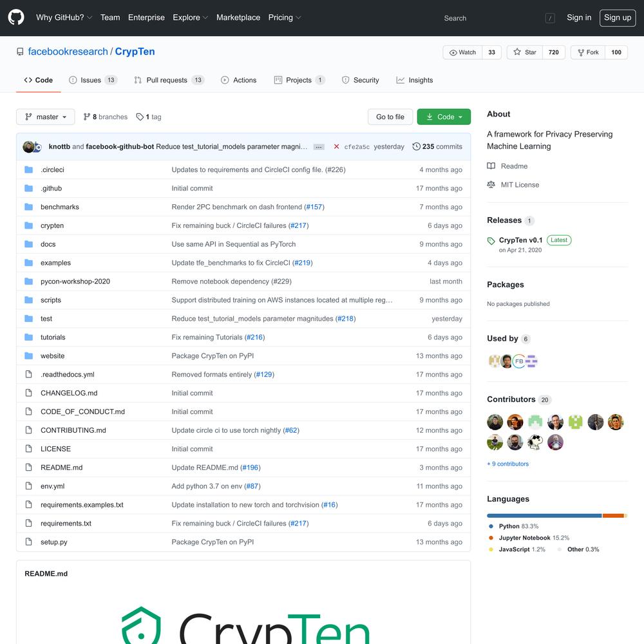Switch to the Code tab

(39, 80)
